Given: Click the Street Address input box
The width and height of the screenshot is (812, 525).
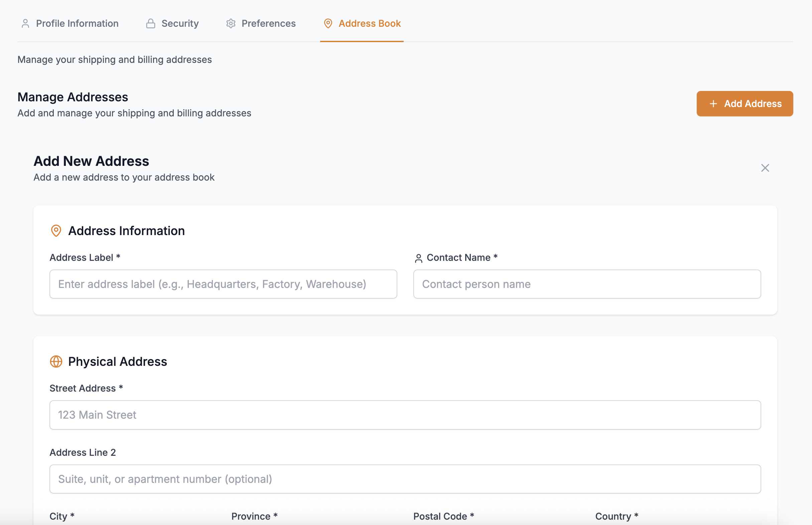Looking at the screenshot, I should tap(405, 415).
